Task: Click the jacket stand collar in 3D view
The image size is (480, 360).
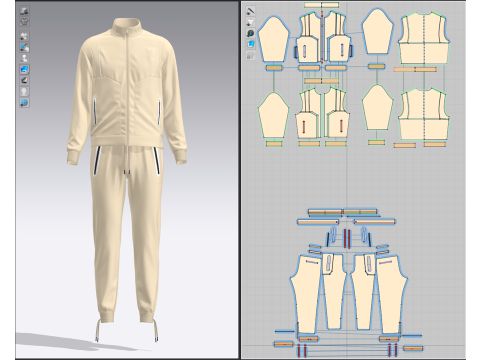Action: click(127, 26)
